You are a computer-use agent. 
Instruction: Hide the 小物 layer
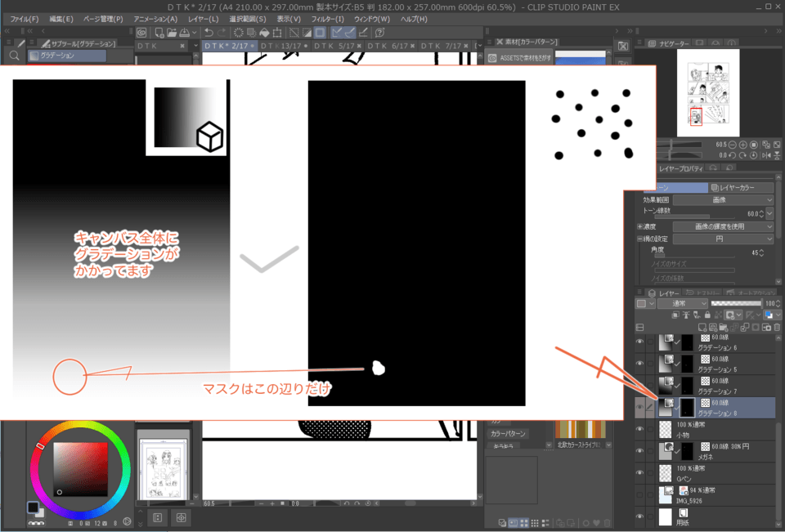coord(640,429)
